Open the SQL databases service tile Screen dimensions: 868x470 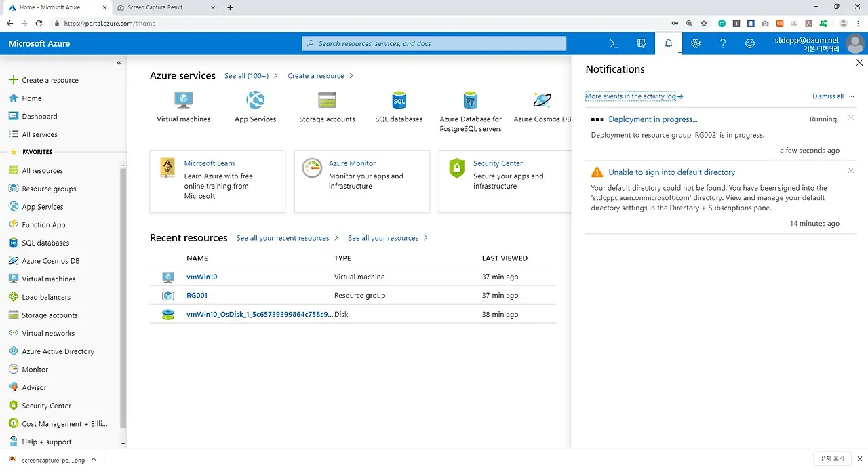(x=399, y=108)
